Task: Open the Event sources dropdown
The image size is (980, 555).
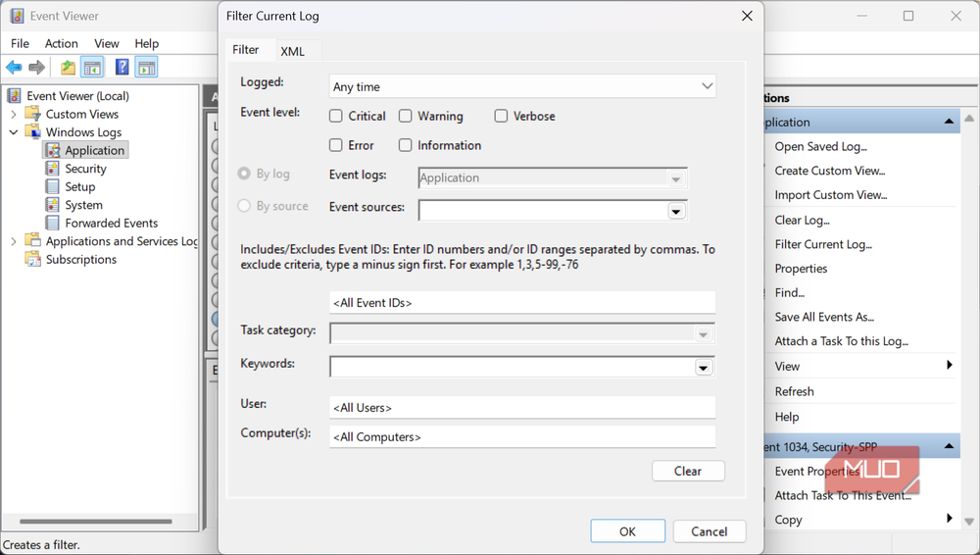Action: tap(675, 211)
